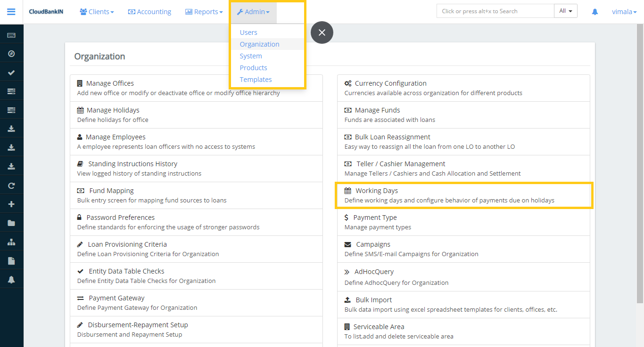
Task: Open the 'All' search filter dropdown
Action: click(565, 11)
